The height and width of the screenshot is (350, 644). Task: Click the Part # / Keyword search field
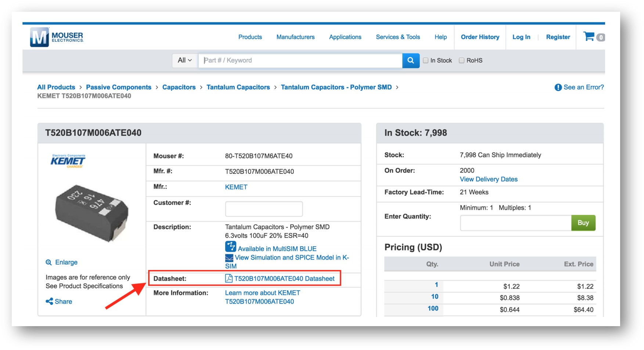pyautogui.click(x=300, y=61)
